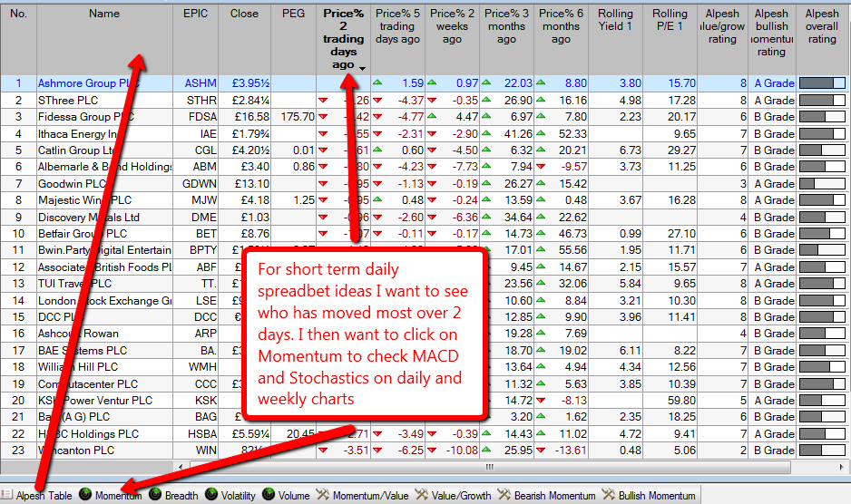Screen dimensions: 851x504
Task: Select the Ashmore Group PLC row name
Action: coord(89,83)
